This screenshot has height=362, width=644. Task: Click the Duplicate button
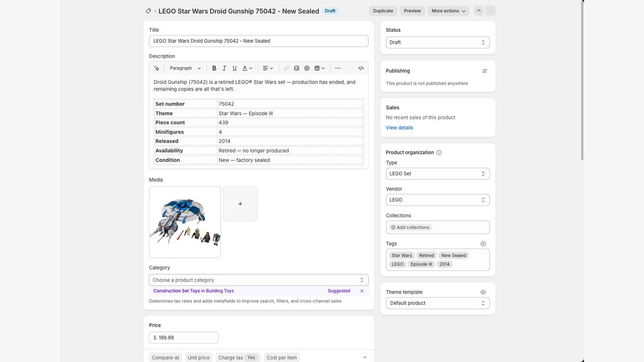pos(383,11)
